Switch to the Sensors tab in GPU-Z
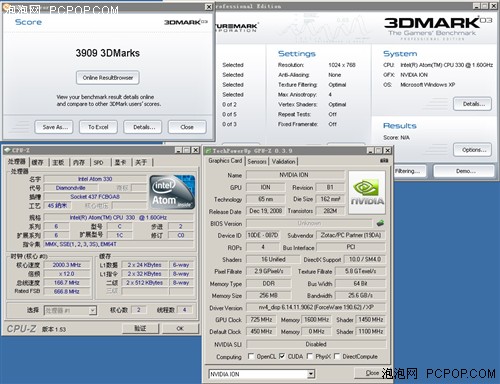Image resolution: width=500 pixels, height=384 pixels. [x=257, y=161]
